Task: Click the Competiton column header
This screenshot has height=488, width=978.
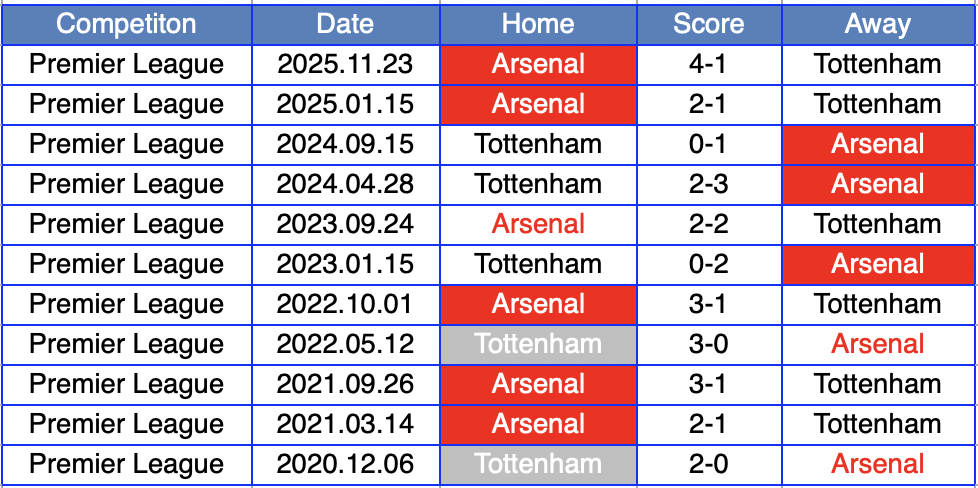Action: coord(126,24)
